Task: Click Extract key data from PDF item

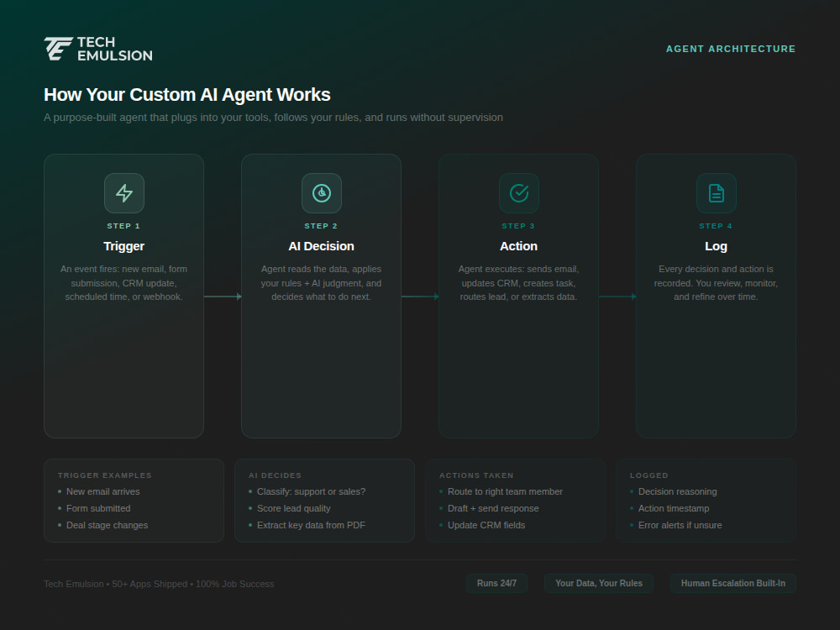Action: point(312,526)
